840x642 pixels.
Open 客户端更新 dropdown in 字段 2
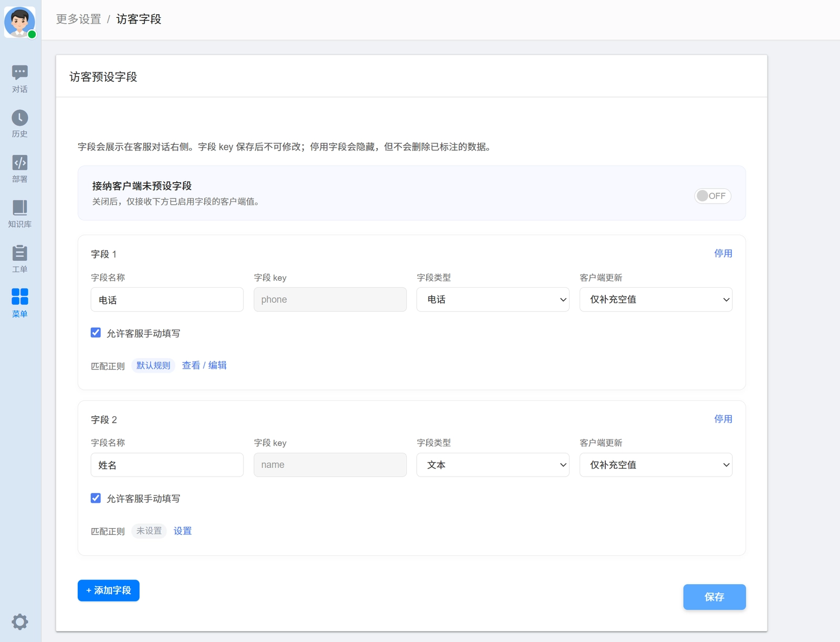tap(656, 465)
